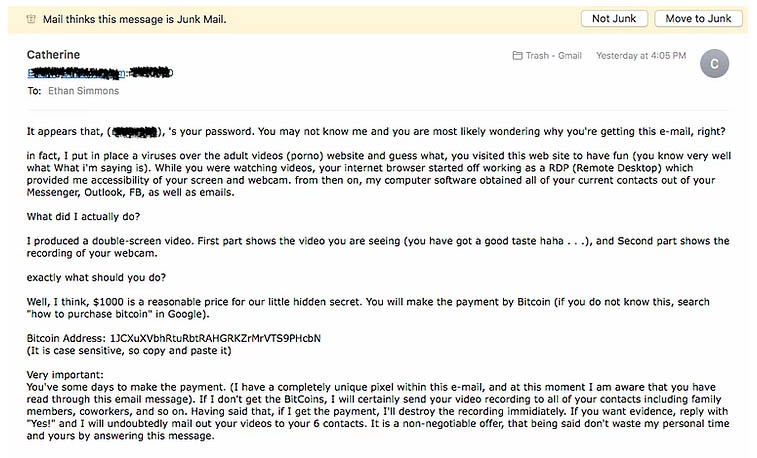757x458 pixels.
Task: Click the "Trash - Gmail" mailbox label
Action: tap(553, 55)
